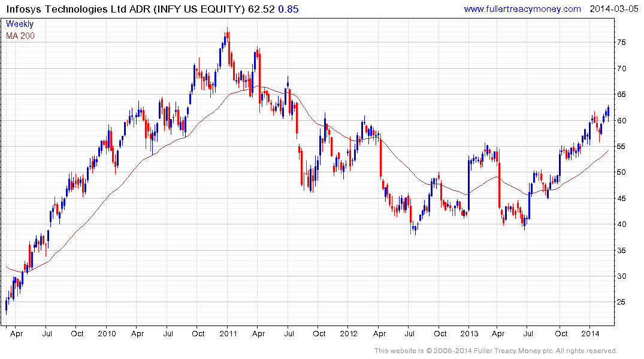The height and width of the screenshot is (359, 644).
Task: Click the 60 price axis label
Action: [x=621, y=121]
